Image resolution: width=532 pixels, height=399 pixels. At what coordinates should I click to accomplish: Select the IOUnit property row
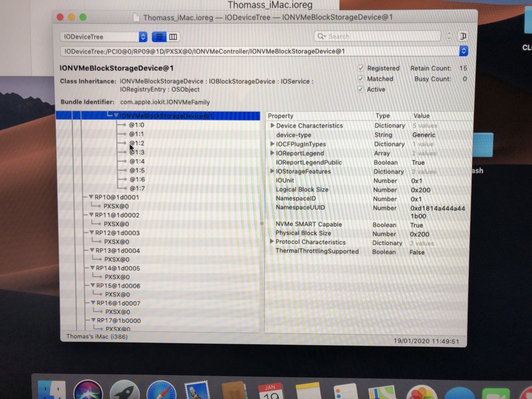click(x=369, y=180)
